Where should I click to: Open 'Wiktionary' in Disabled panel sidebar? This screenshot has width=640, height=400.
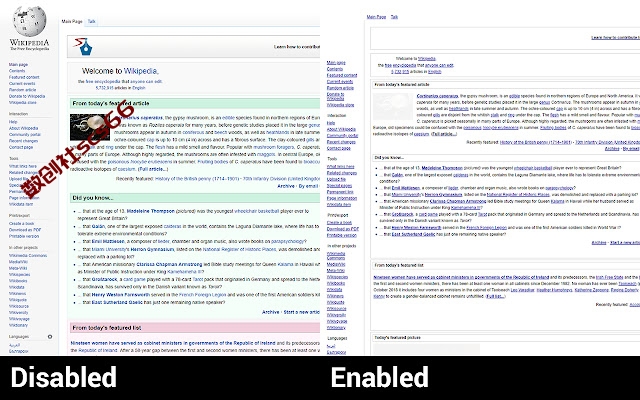point(18,325)
